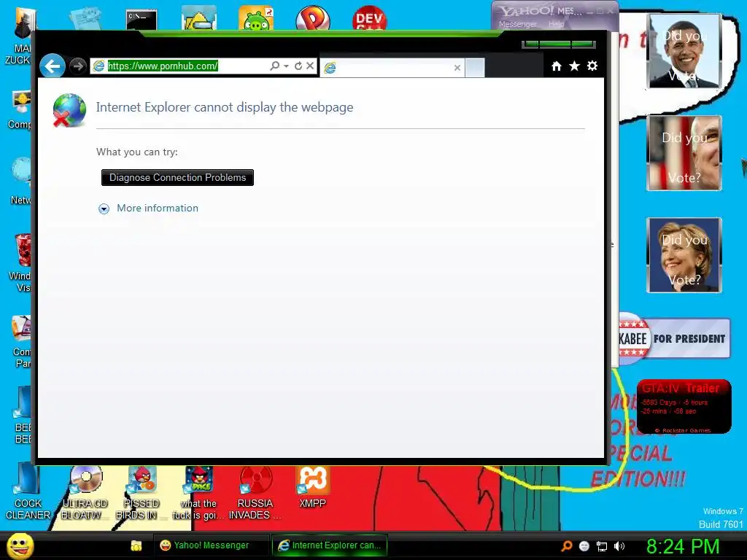
Task: Click the More information link text
Action: pos(158,208)
